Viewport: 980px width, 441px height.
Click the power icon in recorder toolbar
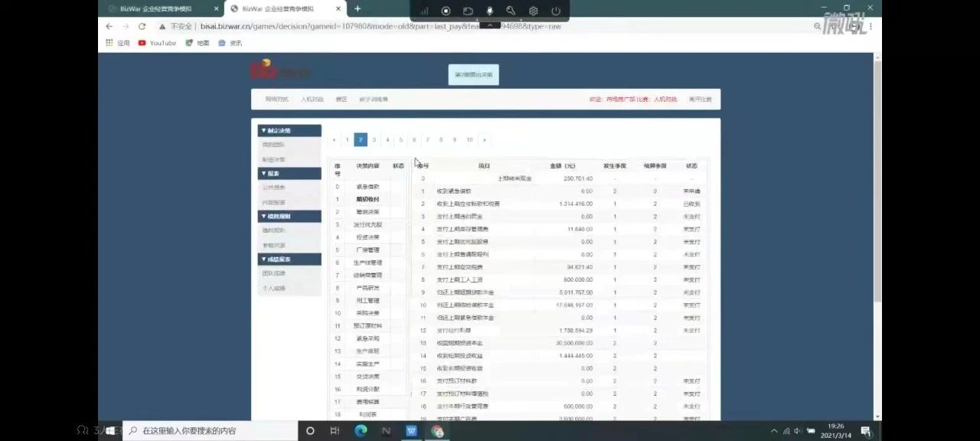[x=556, y=11]
